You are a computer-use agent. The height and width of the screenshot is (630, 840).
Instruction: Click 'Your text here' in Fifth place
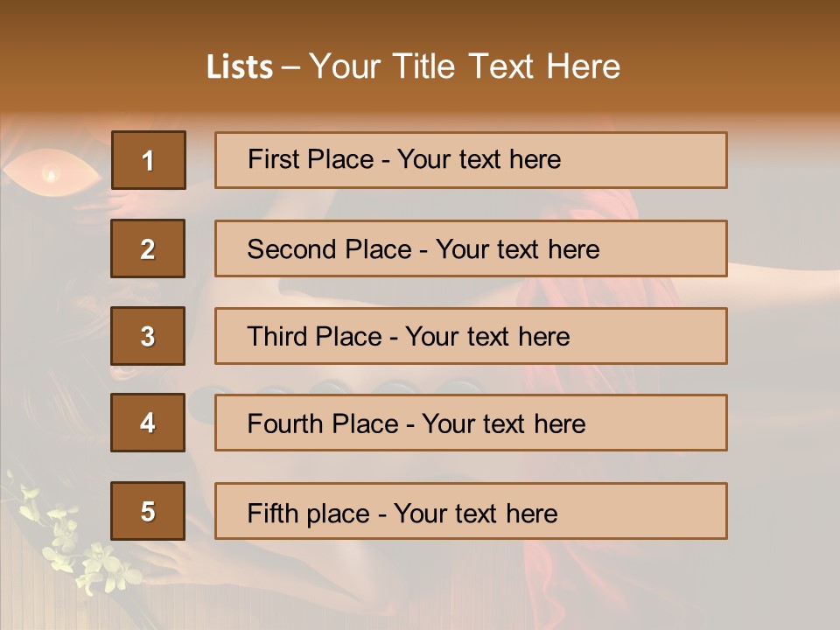click(x=475, y=514)
